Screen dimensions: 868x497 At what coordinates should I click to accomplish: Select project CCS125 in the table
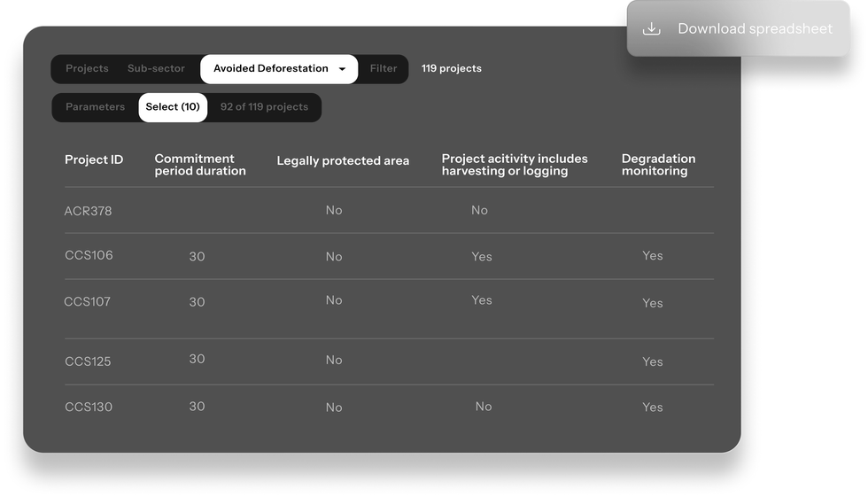point(389,362)
